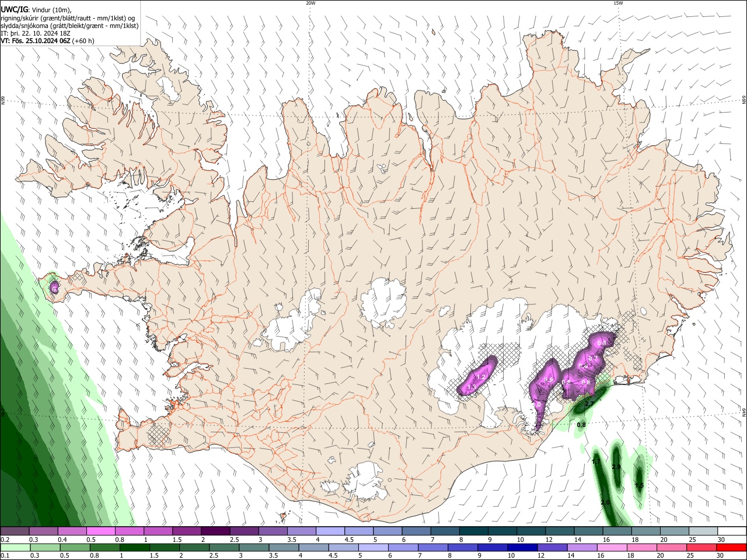747x560 pixels.
Task: Click the 20W longitude label at top
Action: pyautogui.click(x=310, y=3)
